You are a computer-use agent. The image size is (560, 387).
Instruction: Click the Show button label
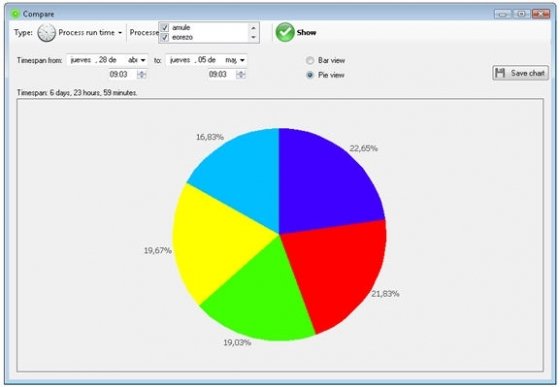click(306, 32)
